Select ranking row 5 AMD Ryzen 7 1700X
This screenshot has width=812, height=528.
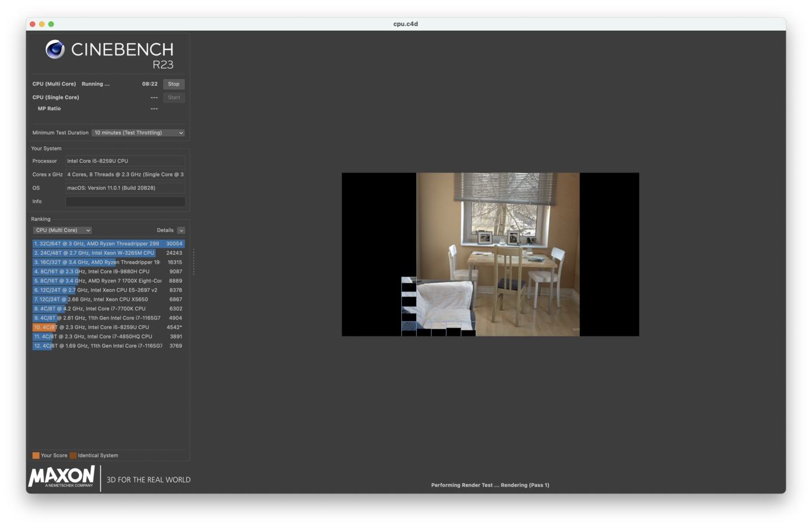(x=109, y=281)
